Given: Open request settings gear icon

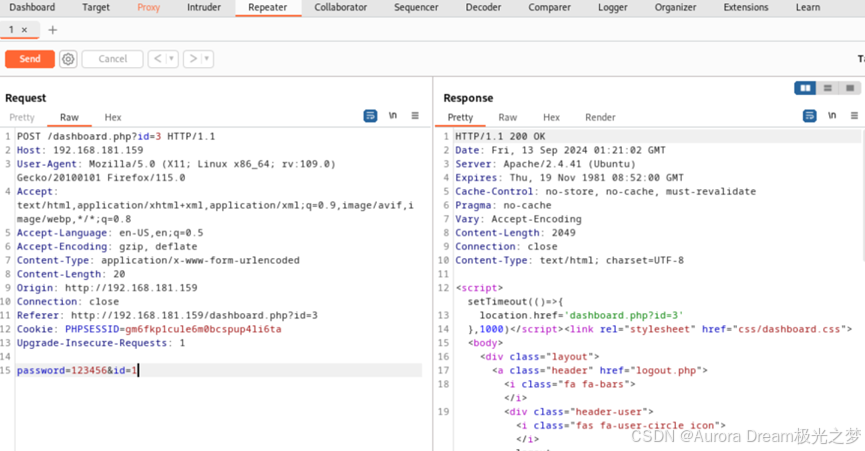Looking at the screenshot, I should tap(68, 58).
